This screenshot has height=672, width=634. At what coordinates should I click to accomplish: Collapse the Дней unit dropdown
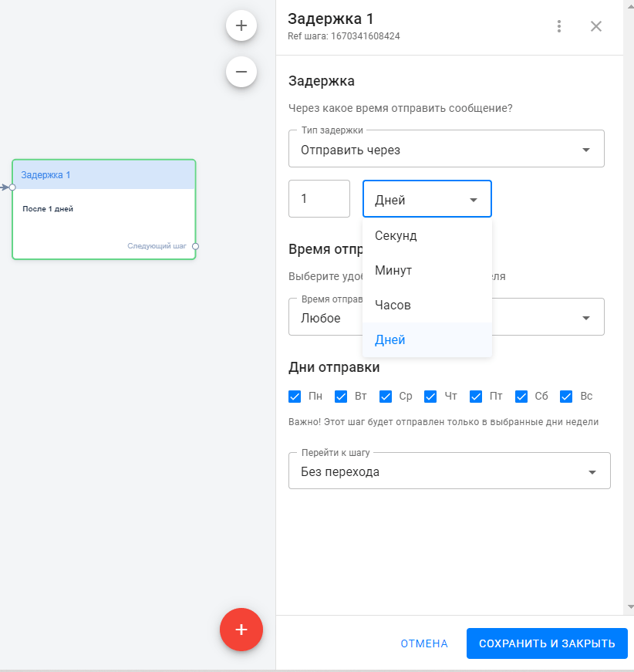pos(427,200)
